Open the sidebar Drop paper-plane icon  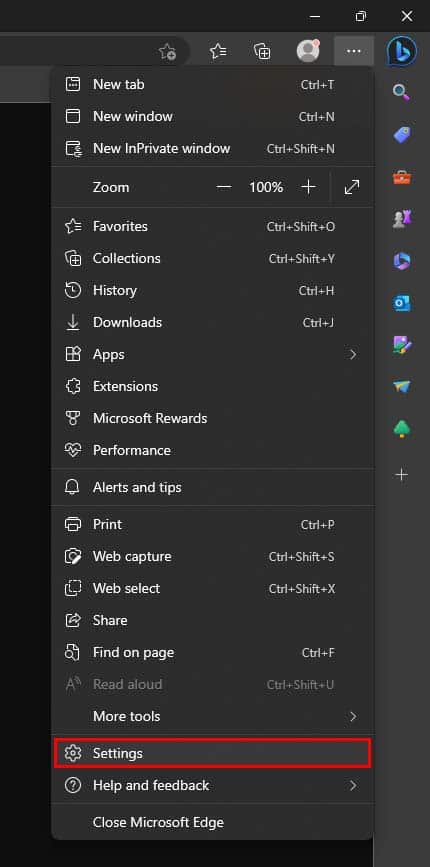coord(402,387)
